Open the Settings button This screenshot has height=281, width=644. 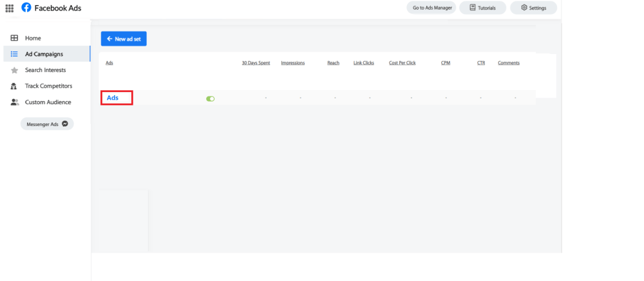point(533,7)
